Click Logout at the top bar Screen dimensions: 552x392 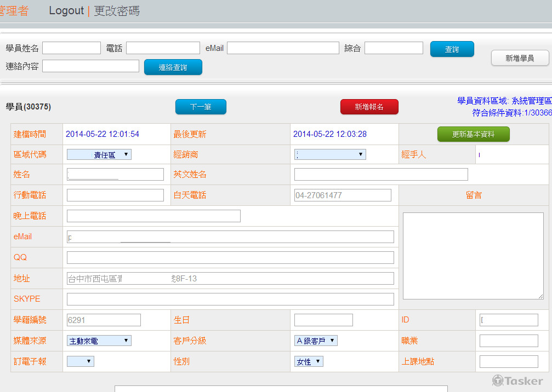[66, 10]
